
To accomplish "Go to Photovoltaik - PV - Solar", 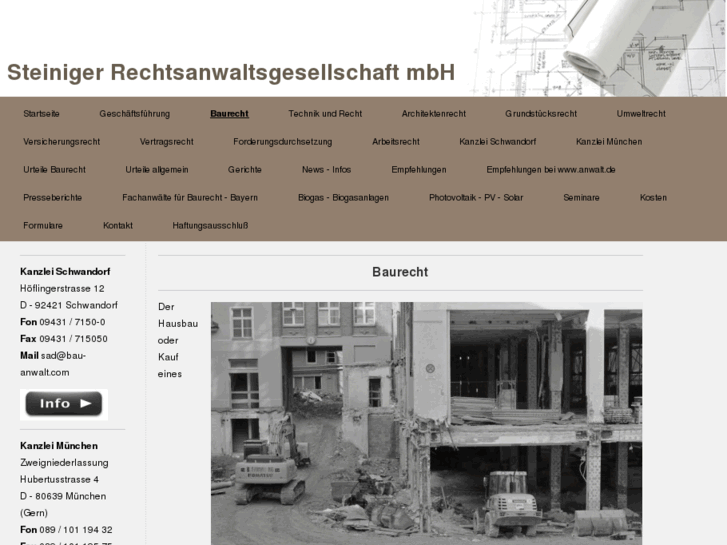I will pyautogui.click(x=476, y=198).
